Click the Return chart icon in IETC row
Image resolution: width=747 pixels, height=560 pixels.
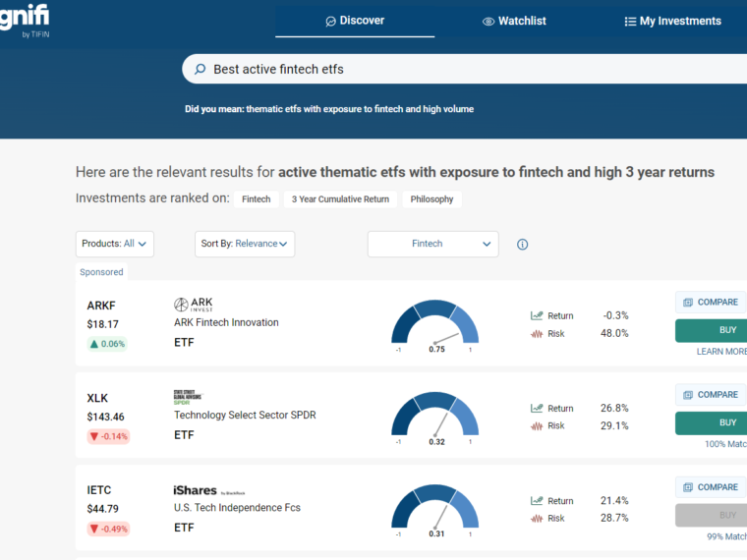[x=537, y=501]
